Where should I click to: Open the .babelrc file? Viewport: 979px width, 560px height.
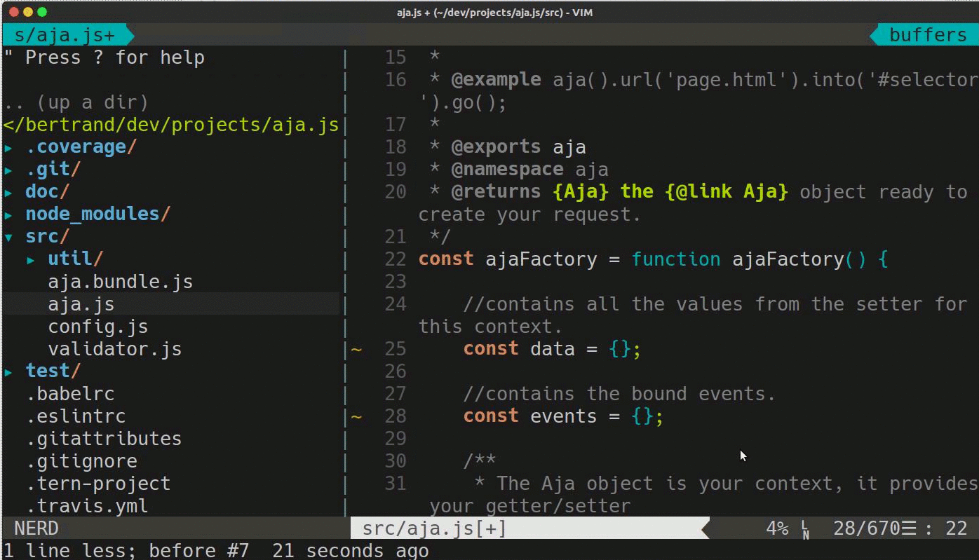[x=70, y=394]
